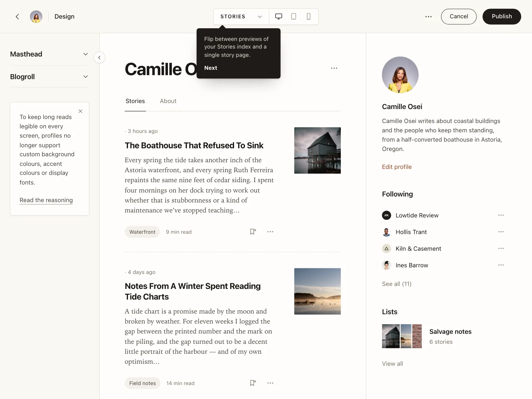Open options for Lowtide Review

[501, 215]
